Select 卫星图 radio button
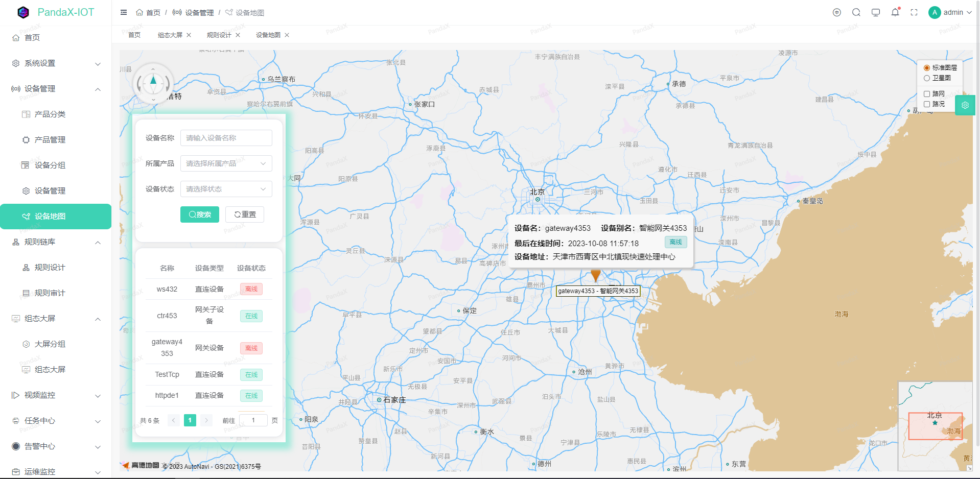Image resolution: width=980 pixels, height=479 pixels. click(927, 78)
